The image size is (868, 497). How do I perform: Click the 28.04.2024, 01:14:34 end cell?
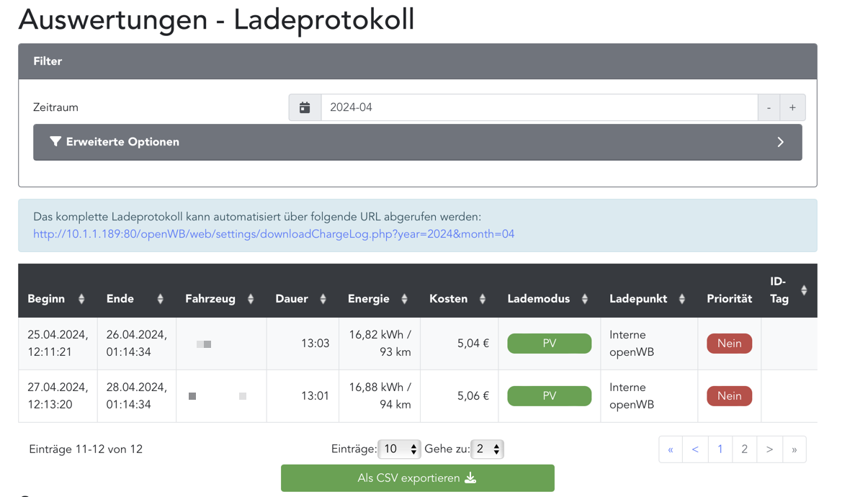click(137, 396)
